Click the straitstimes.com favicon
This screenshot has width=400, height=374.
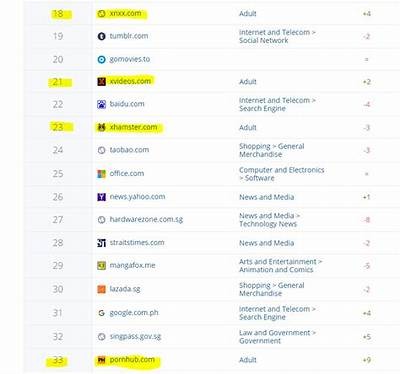pos(101,243)
